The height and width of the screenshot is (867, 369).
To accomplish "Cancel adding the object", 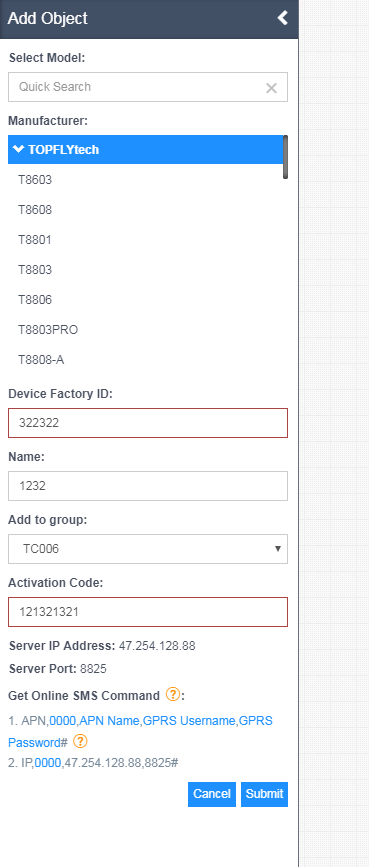I will click(x=212, y=794).
